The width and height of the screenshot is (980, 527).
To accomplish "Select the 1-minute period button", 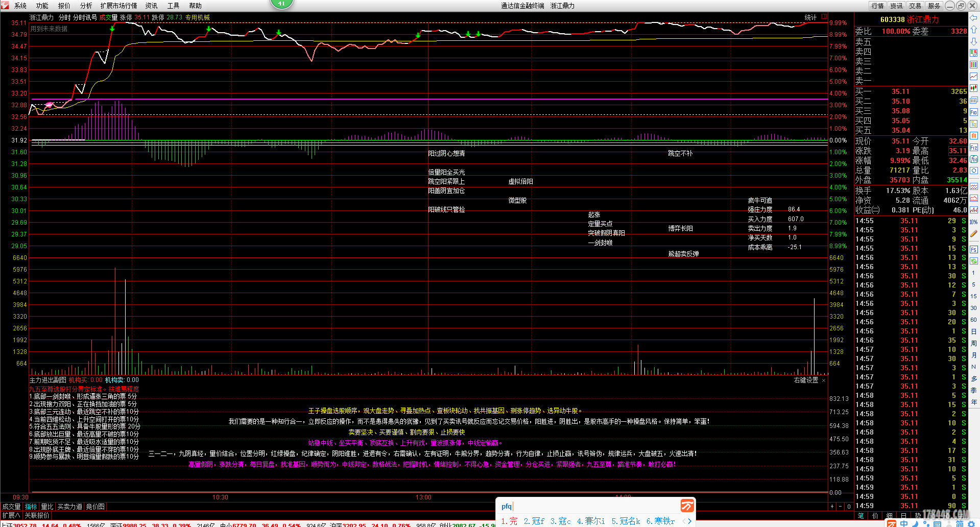I will click(x=974, y=273).
